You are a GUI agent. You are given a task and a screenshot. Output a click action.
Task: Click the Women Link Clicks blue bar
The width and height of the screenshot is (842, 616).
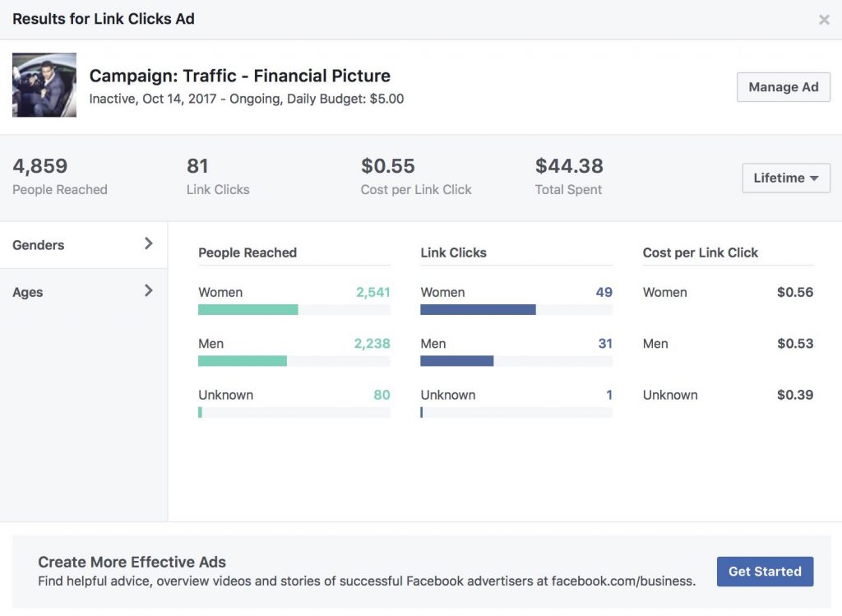point(478,309)
